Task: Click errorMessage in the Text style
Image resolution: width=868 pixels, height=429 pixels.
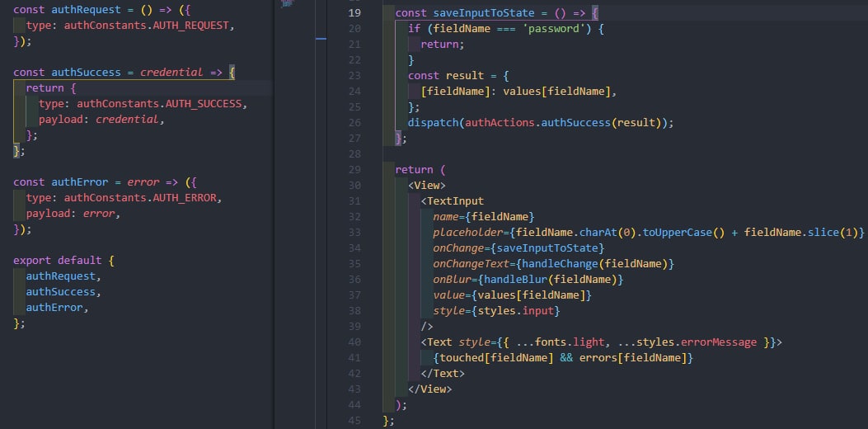Action: pyautogui.click(x=719, y=342)
